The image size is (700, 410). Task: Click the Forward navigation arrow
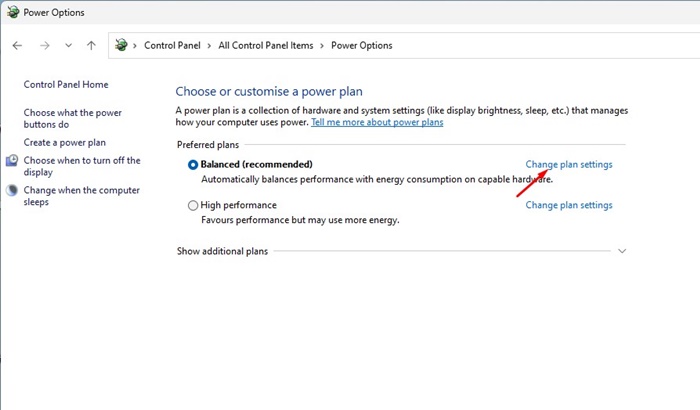tap(44, 45)
